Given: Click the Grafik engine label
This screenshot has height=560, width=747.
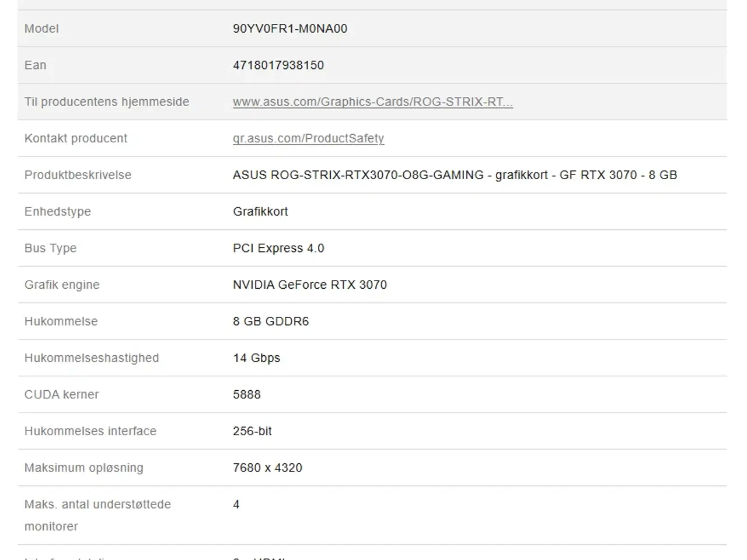Looking at the screenshot, I should point(62,285).
